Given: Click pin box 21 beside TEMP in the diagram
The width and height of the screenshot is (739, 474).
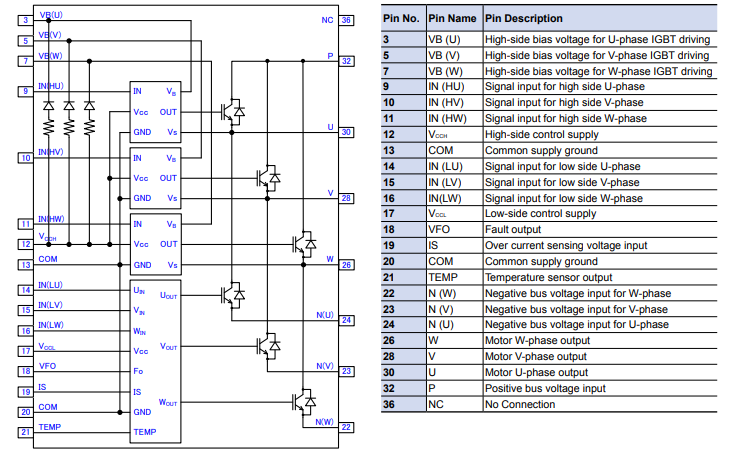Looking at the screenshot, I should click(x=25, y=432).
